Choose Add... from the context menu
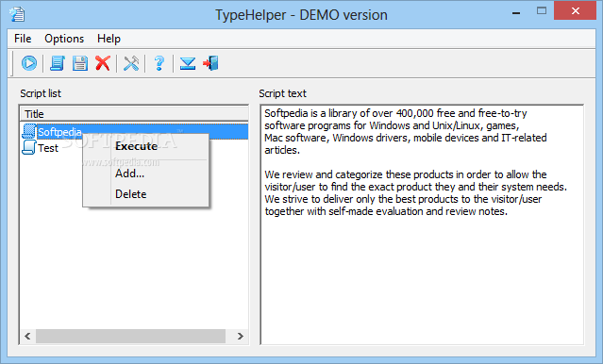The image size is (603, 364). [129, 174]
